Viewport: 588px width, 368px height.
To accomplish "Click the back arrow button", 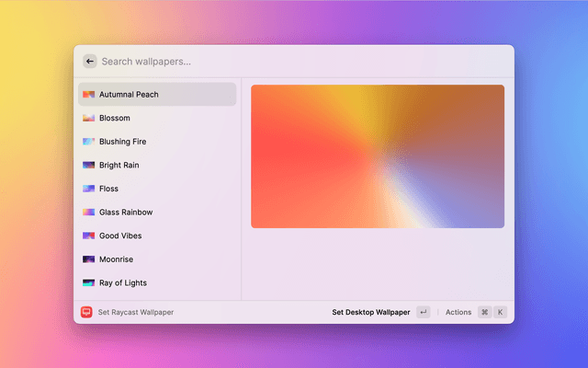I will [89, 62].
